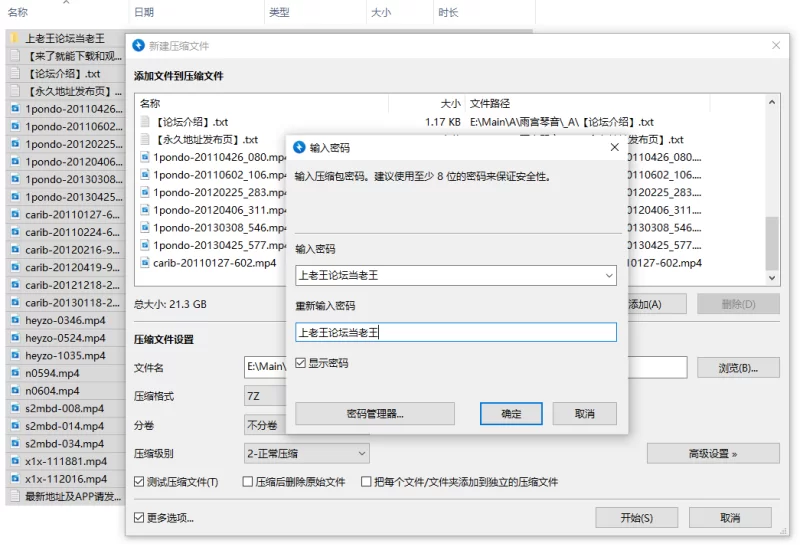Sort archive list by 大小 column
Image resolution: width=800 pixels, height=547 pixels.
450,104
